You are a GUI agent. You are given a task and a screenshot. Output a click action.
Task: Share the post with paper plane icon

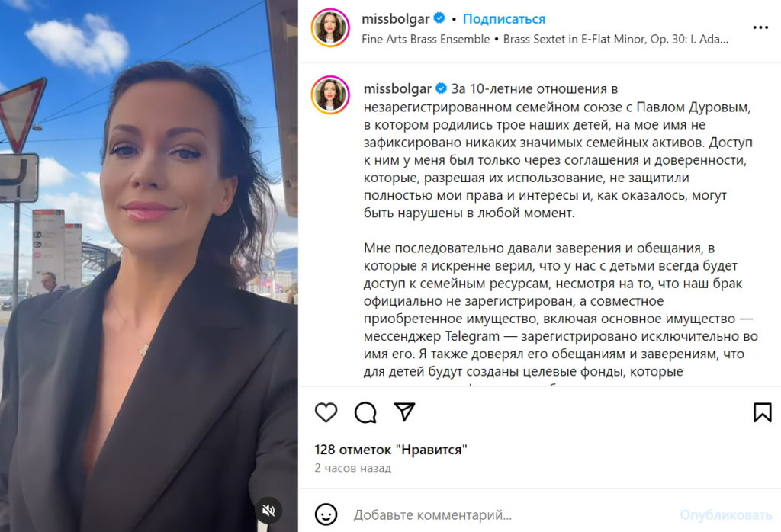pyautogui.click(x=404, y=412)
